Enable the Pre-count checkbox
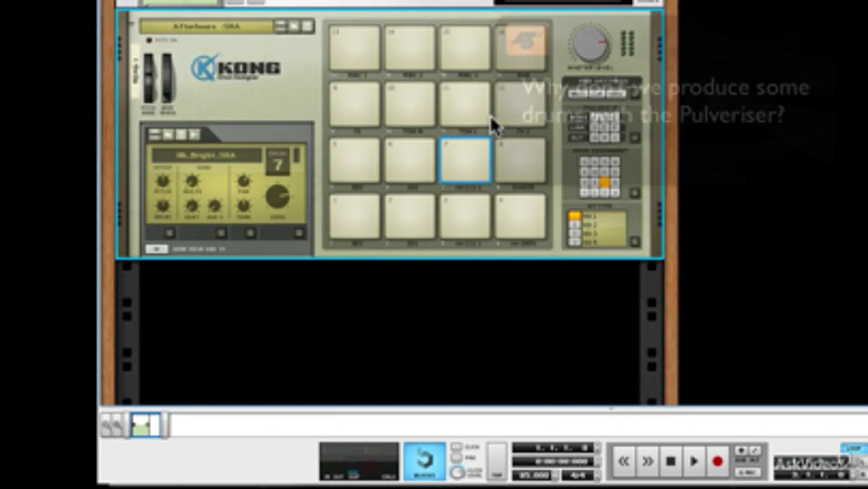 457,457
